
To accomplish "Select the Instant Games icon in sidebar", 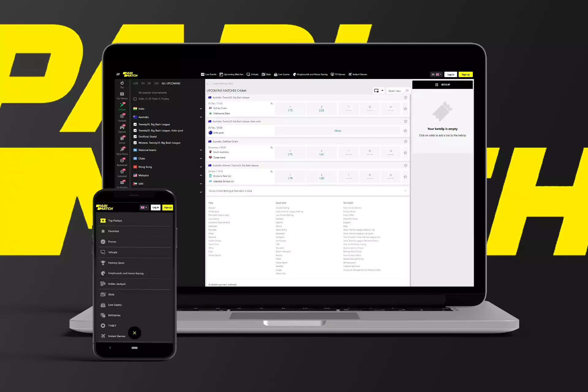I will pos(102,336).
